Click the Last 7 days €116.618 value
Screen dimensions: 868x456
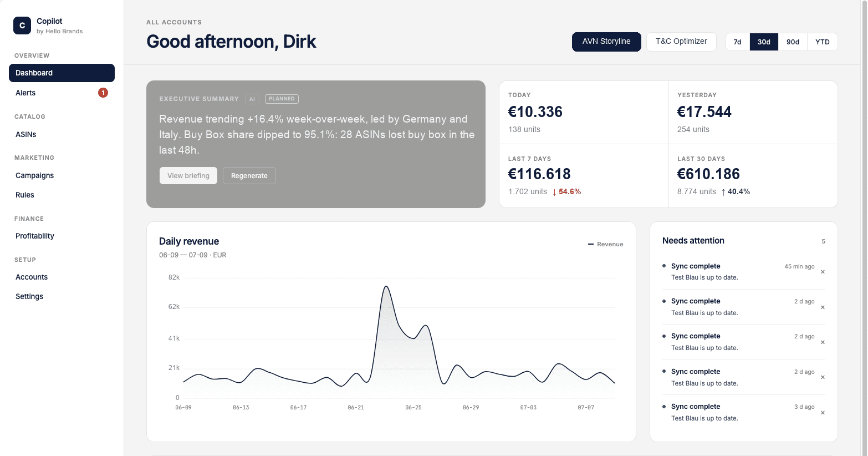pyautogui.click(x=539, y=174)
